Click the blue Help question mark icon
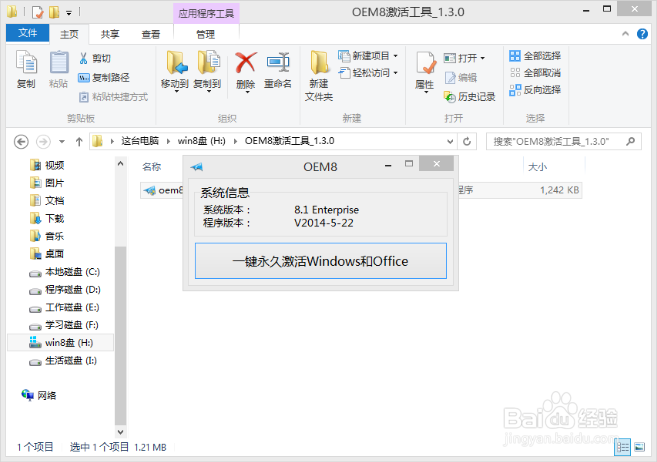The width and height of the screenshot is (657, 462). tap(642, 34)
